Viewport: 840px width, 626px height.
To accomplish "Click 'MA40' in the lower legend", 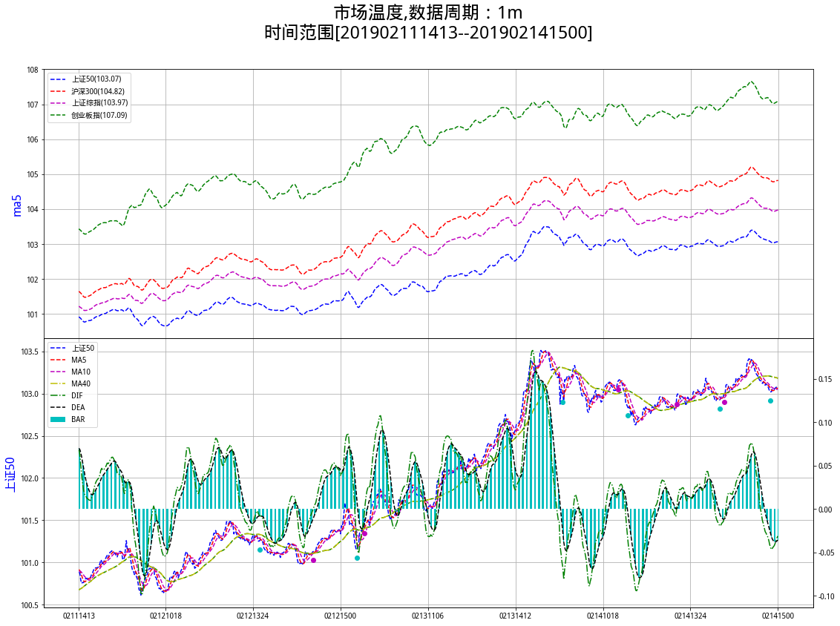I will click(x=81, y=383).
